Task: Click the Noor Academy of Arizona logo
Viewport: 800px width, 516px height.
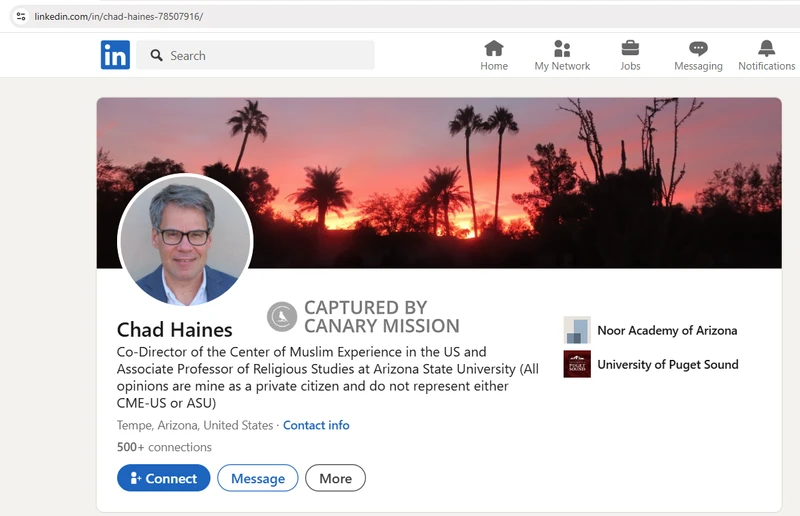Action: click(577, 330)
